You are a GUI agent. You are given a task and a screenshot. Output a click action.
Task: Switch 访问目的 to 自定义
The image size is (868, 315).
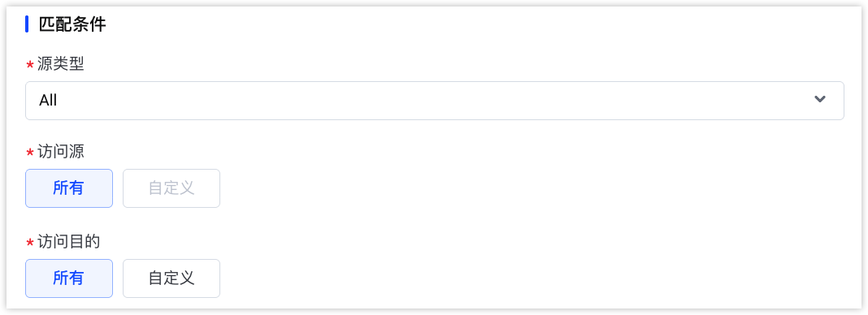click(171, 278)
